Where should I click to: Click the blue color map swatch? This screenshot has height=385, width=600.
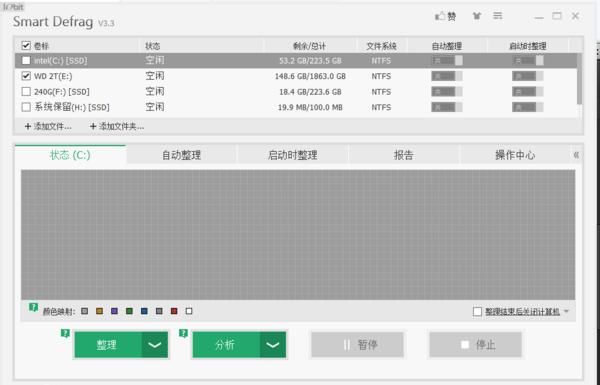[144, 311]
